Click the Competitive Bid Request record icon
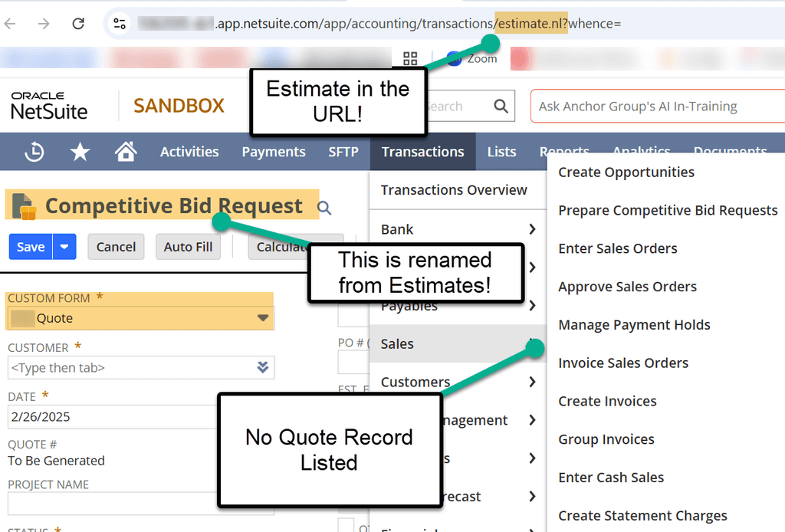This screenshot has height=532, width=785. [x=24, y=206]
